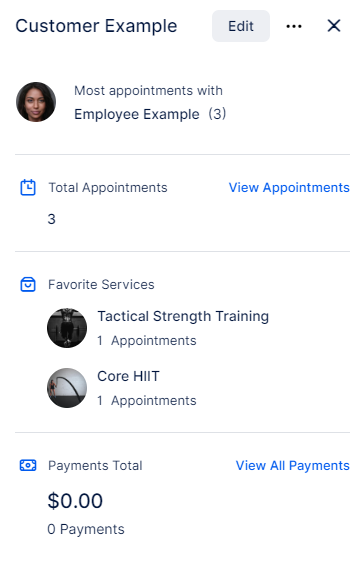Screen dimensions: 362x565
Task: Select the Tactical Strength Training service name
Action: pos(183,316)
